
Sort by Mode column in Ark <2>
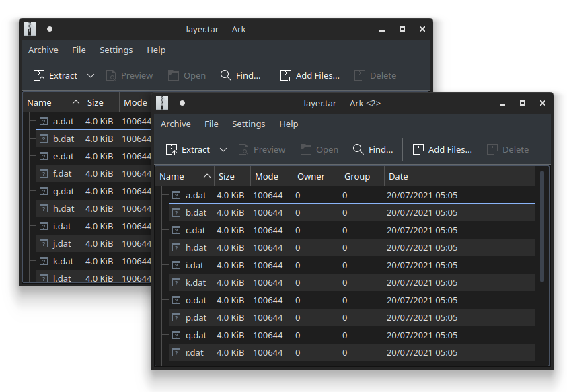pos(272,176)
